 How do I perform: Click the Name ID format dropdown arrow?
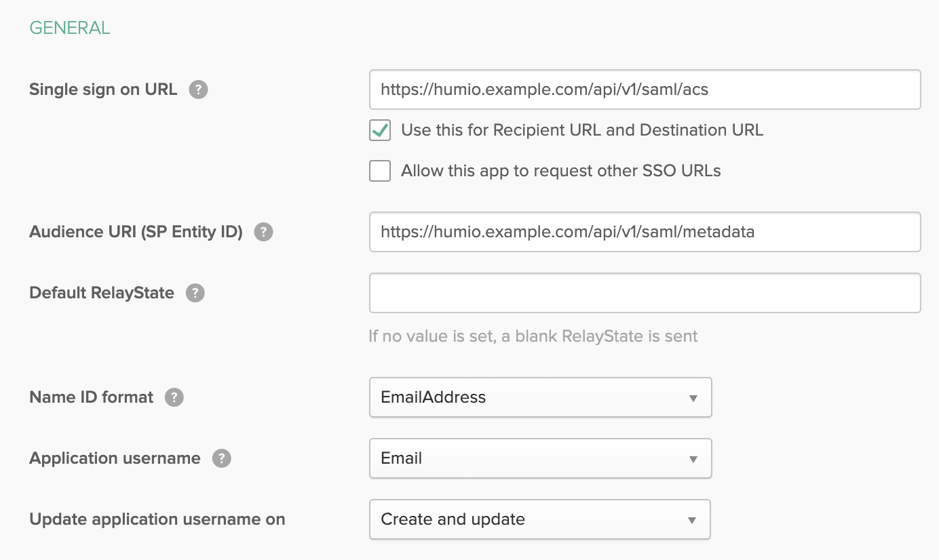coord(693,397)
